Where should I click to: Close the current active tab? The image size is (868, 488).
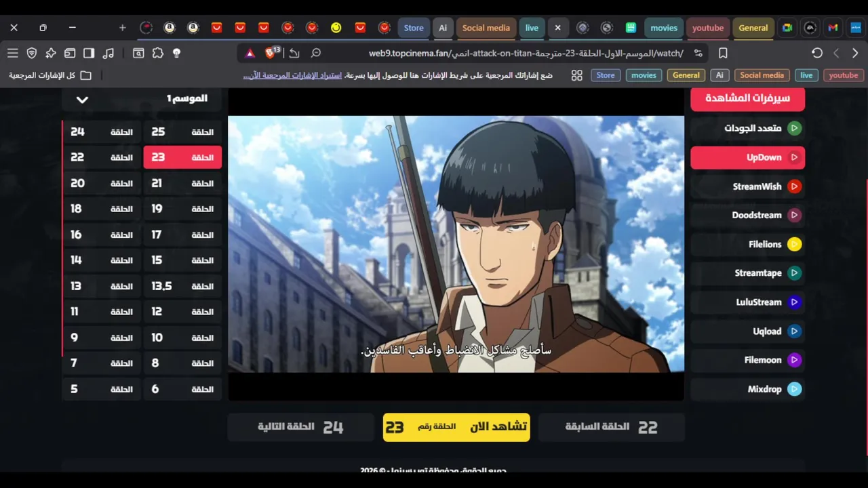point(557,28)
